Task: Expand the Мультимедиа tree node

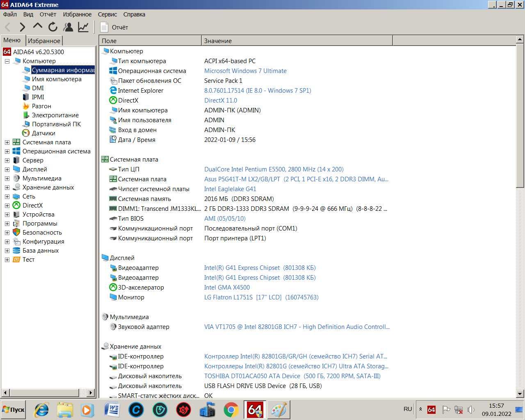Action: [x=7, y=178]
